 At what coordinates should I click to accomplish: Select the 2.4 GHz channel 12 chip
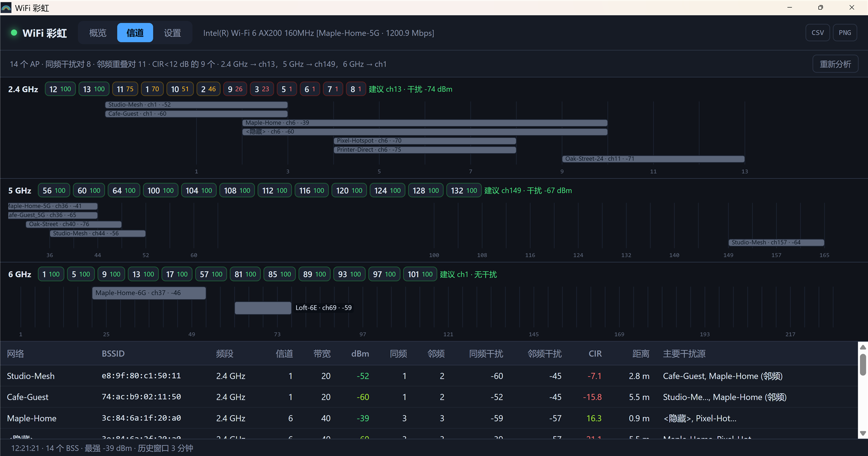coord(60,89)
